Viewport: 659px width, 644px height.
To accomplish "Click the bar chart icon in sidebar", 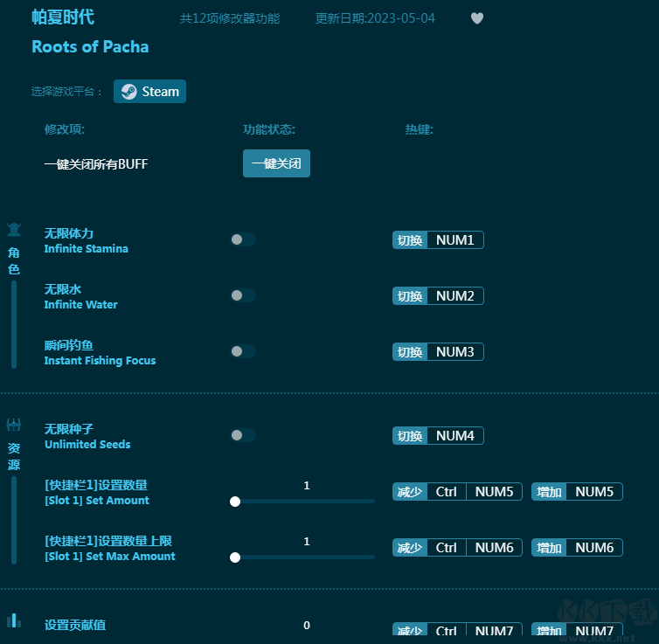I will point(14,620).
